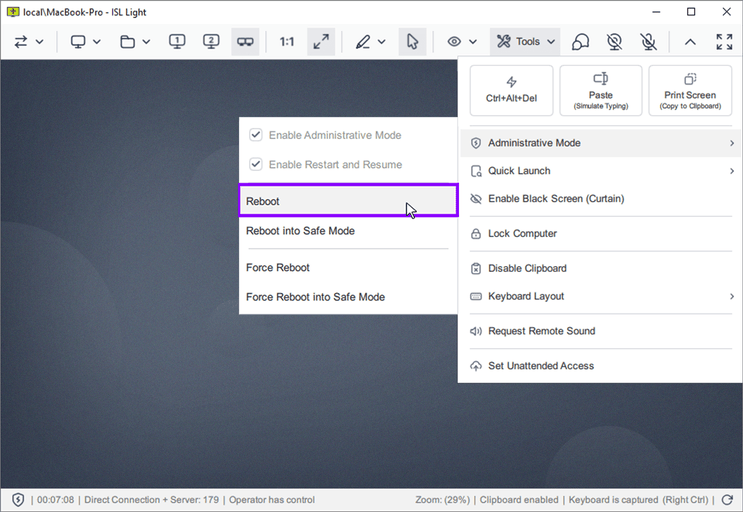Screen dimensions: 743x512
Task: Open the chat headset icon
Action: (x=580, y=42)
